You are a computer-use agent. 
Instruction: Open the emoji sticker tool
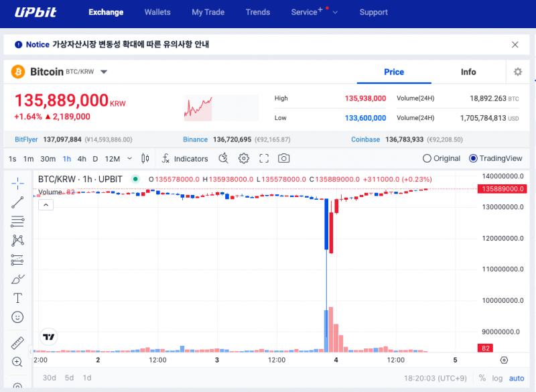17,317
